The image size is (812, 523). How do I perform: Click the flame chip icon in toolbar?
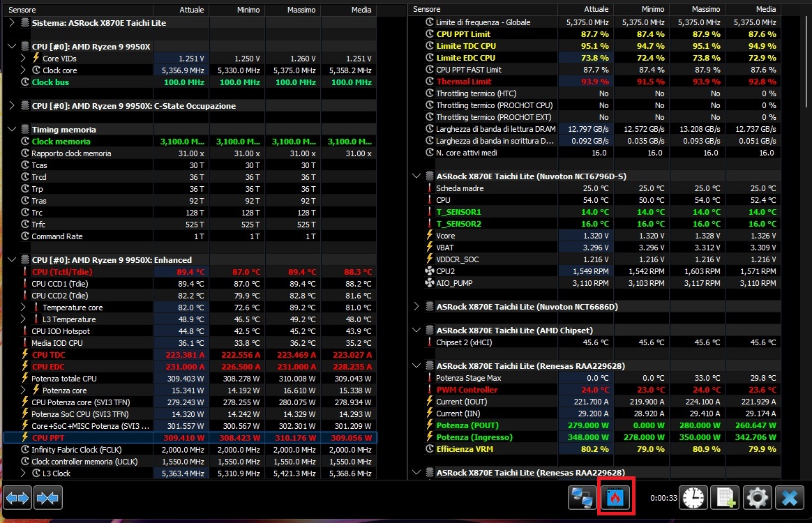coord(615,498)
